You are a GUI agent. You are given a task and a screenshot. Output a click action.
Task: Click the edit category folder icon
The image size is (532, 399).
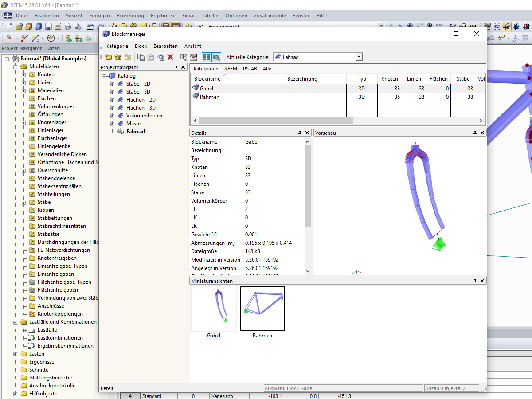(x=118, y=57)
